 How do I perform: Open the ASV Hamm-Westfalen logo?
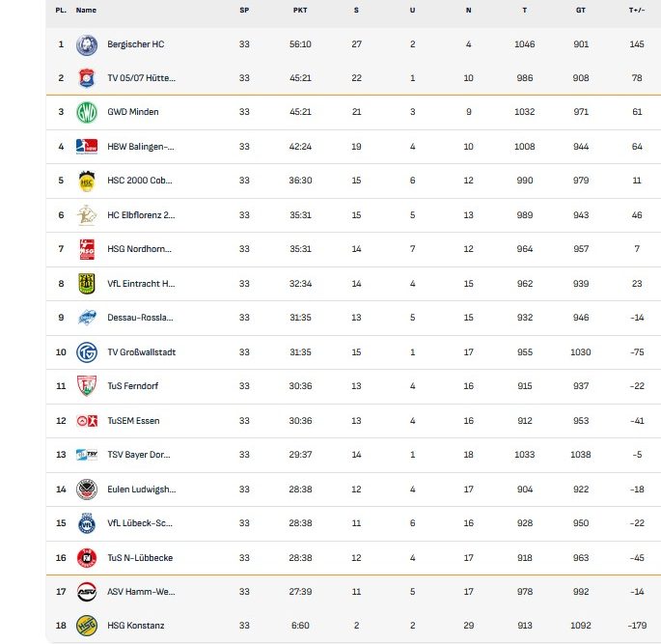pos(87,591)
